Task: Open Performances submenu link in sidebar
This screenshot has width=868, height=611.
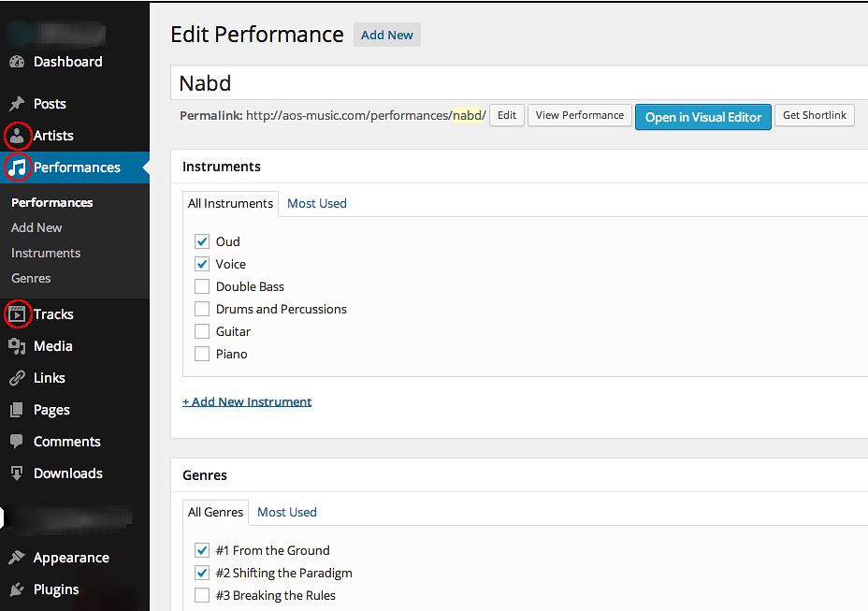Action: click(x=52, y=203)
